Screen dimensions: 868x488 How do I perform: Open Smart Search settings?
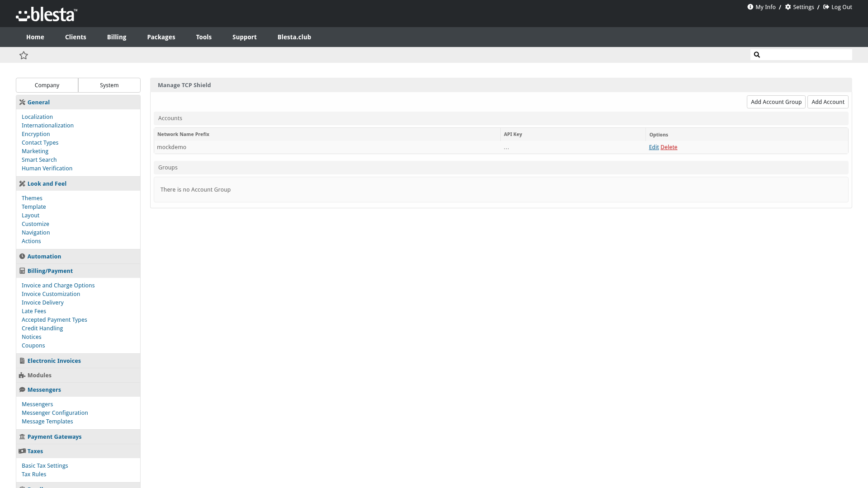click(x=39, y=160)
